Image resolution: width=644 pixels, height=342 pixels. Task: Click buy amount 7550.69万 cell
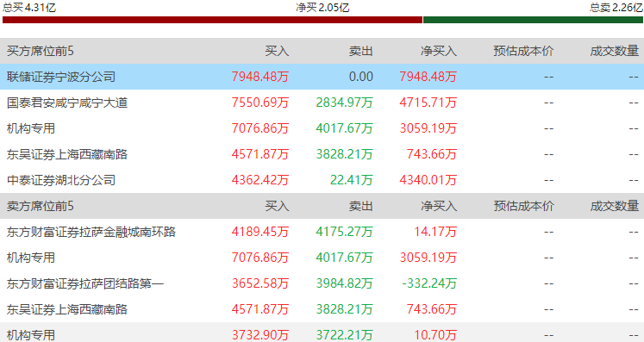[x=260, y=103]
